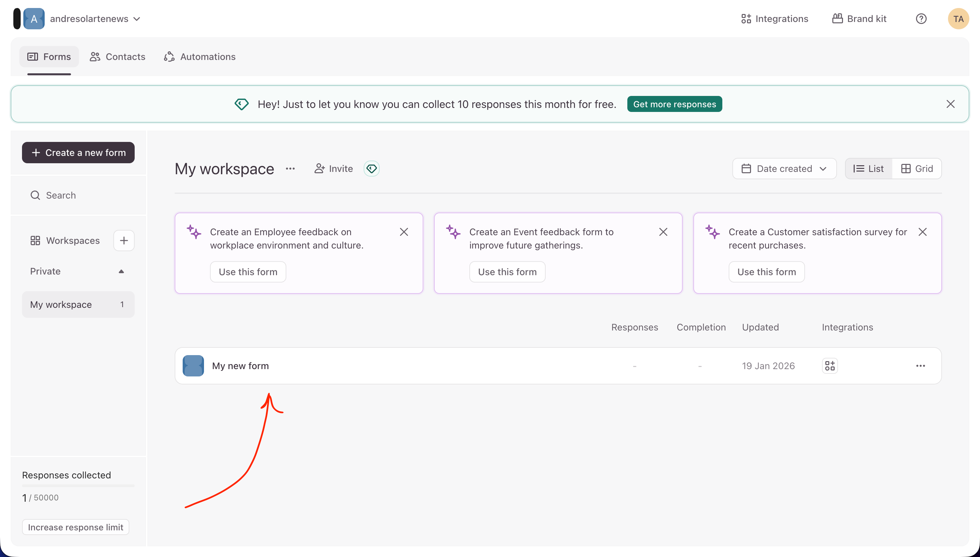980x557 pixels.
Task: Click the add workspace plus icon
Action: click(x=124, y=241)
